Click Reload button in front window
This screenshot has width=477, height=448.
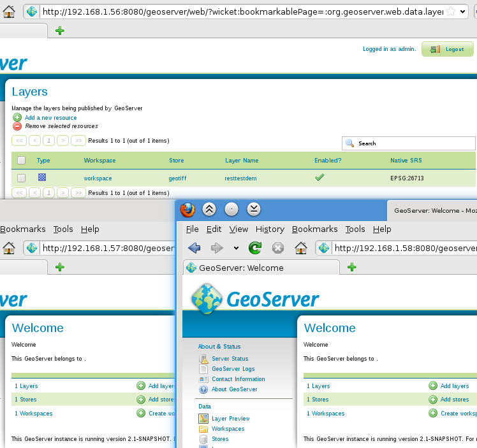pyautogui.click(x=255, y=248)
